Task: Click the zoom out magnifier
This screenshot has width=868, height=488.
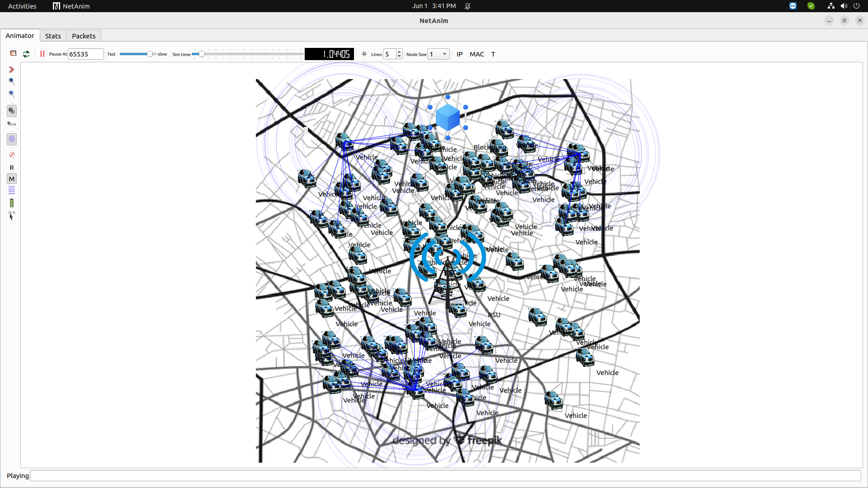Action: [12, 94]
